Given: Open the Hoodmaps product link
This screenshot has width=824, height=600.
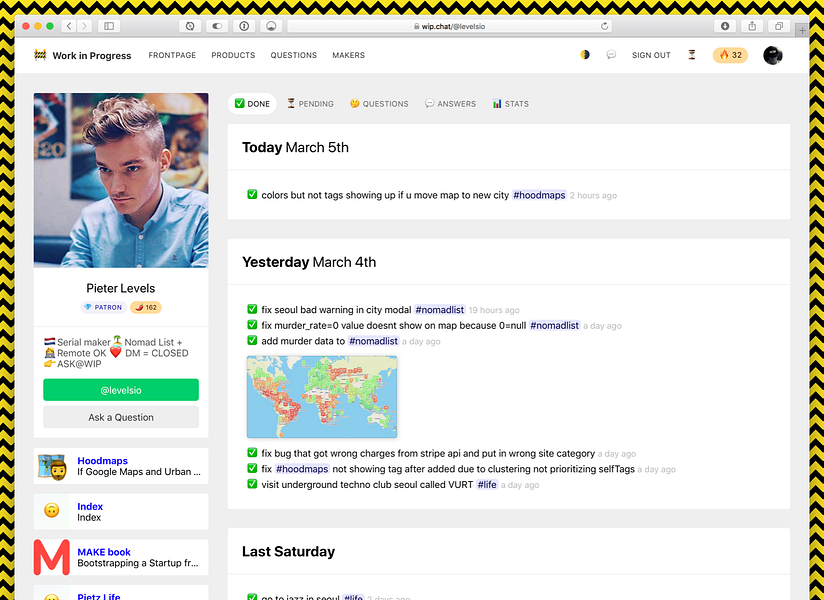Looking at the screenshot, I should coord(102,461).
